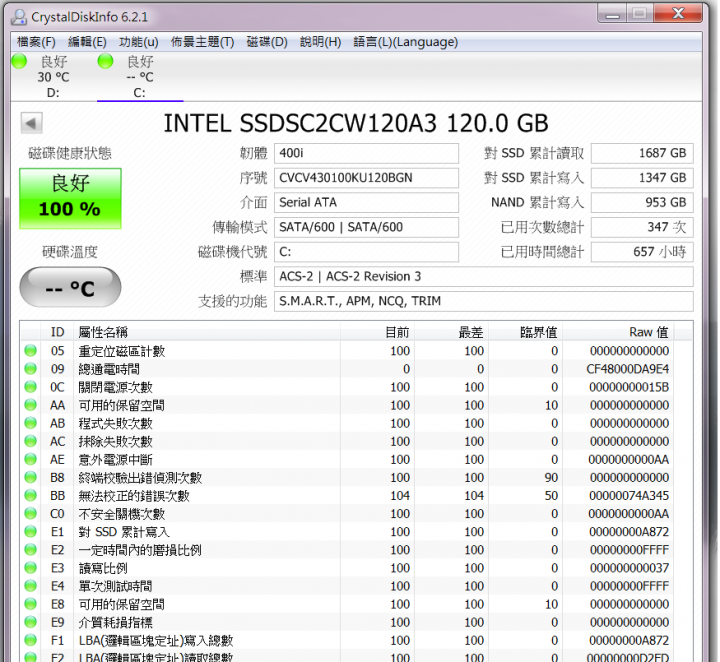The height and width of the screenshot is (662, 720).
Task: Click the total host reads value 1687 GB
Action: tap(642, 153)
